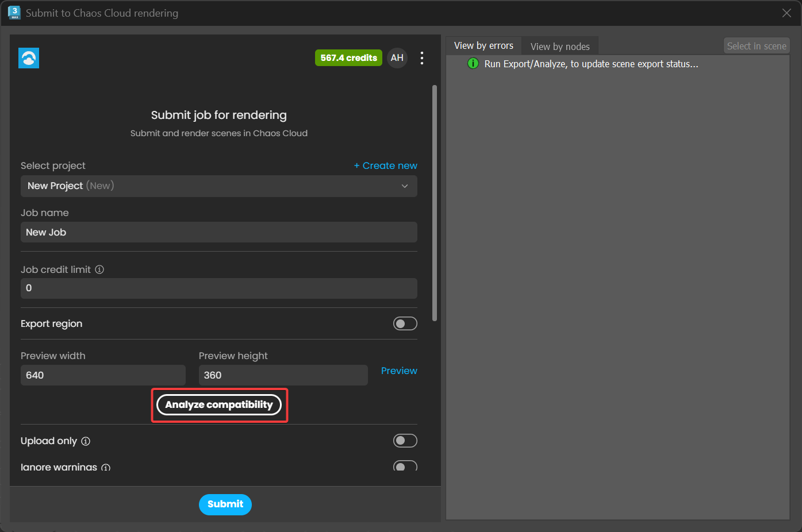Open the AH user account avatar
The width and height of the screenshot is (802, 532).
click(x=397, y=57)
